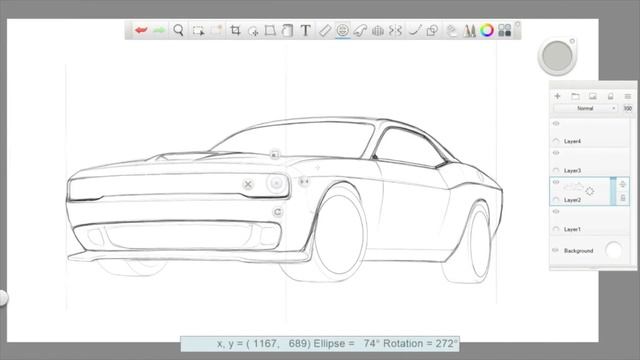Hide Layer3 using its eye icon
640x360 pixels.
(x=556, y=153)
